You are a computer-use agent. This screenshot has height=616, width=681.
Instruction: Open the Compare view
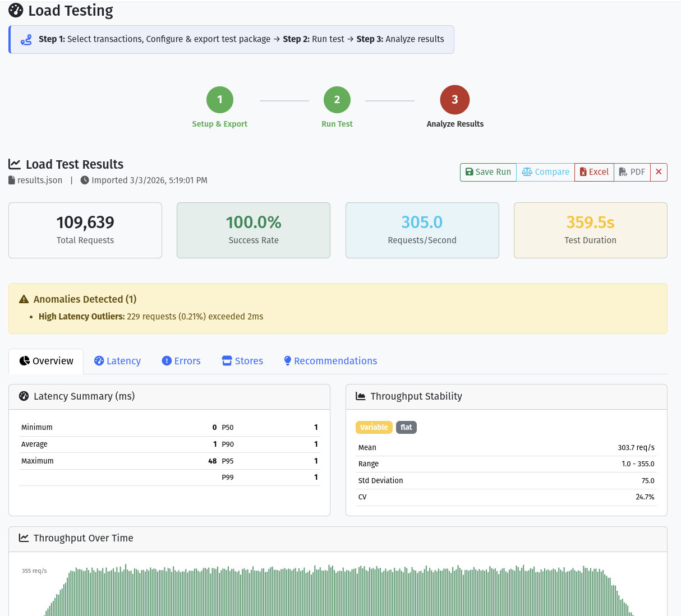coord(545,172)
